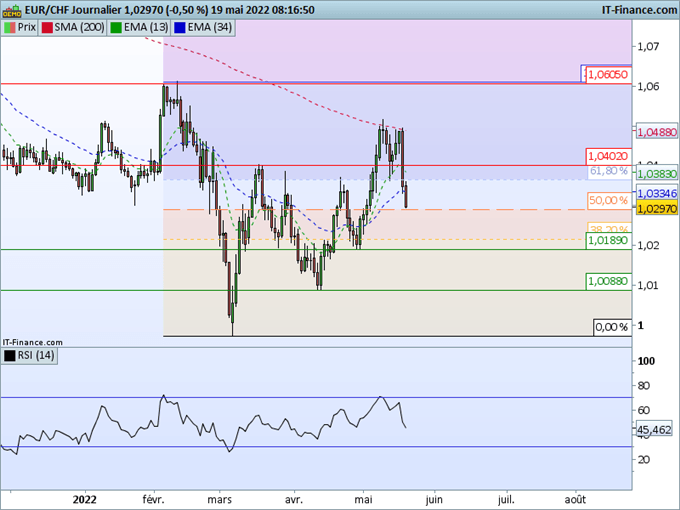
Task: Click the juin label on time axis
Action: click(434, 500)
